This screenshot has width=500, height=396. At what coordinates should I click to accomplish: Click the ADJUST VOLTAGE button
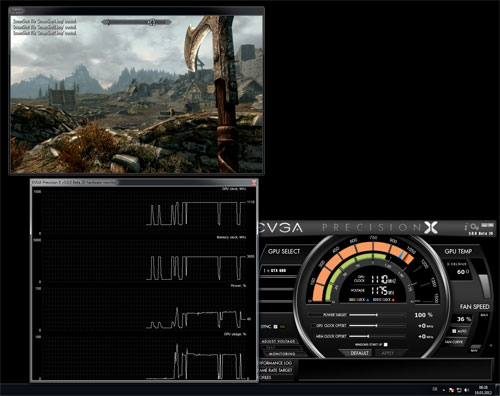pyautogui.click(x=278, y=341)
